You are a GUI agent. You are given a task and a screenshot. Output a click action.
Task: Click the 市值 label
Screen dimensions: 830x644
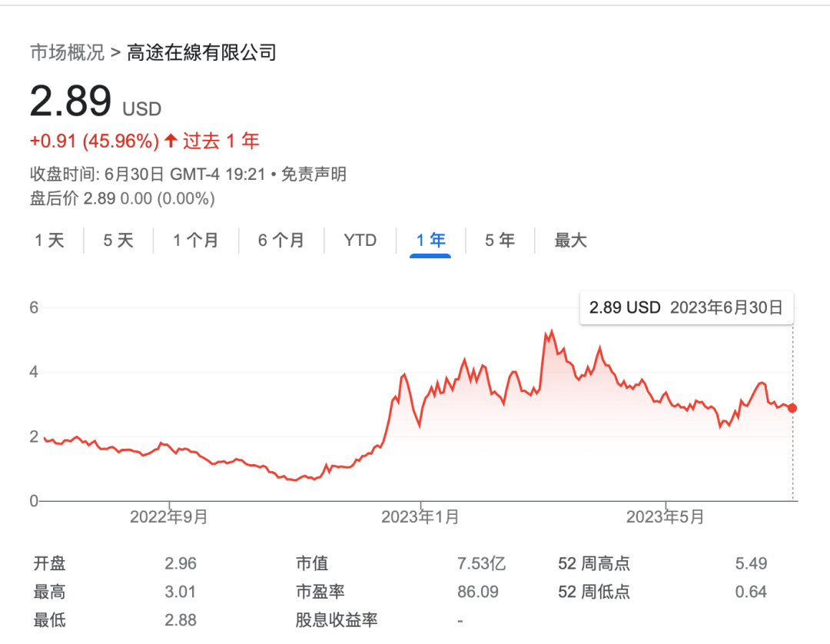312,563
